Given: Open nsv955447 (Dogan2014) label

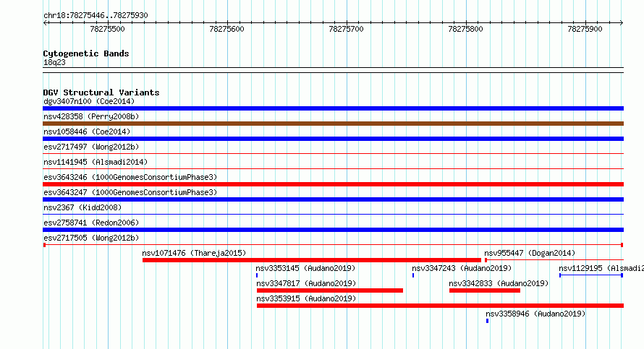Looking at the screenshot, I should coord(530,253).
